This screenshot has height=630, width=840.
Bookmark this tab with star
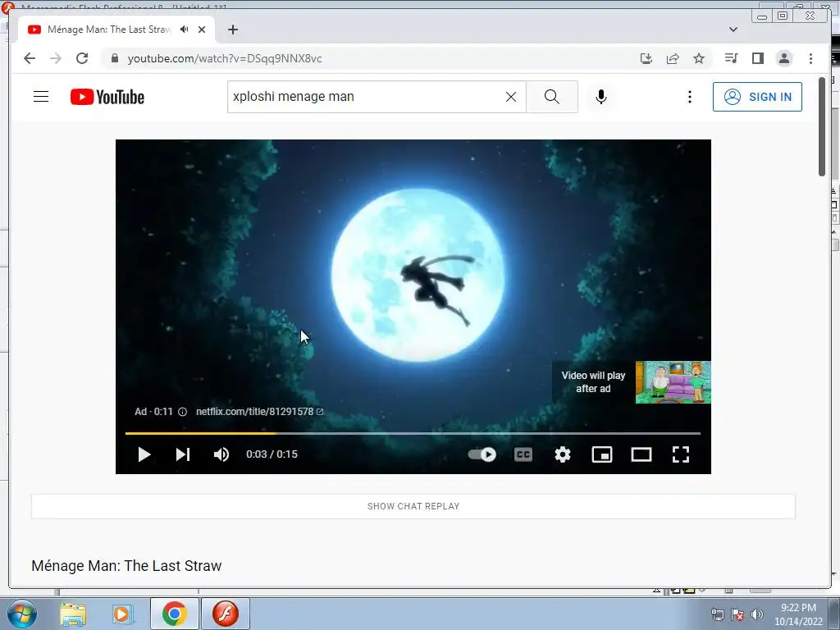pos(699,58)
